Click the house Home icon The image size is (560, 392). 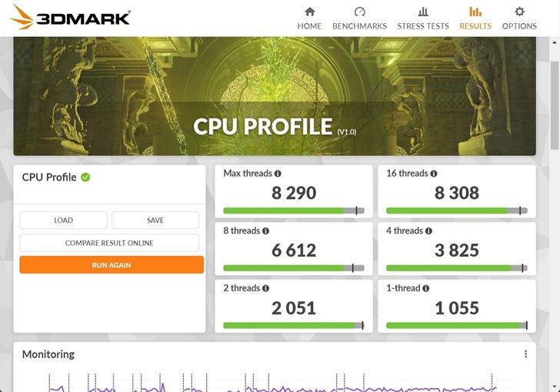point(310,12)
